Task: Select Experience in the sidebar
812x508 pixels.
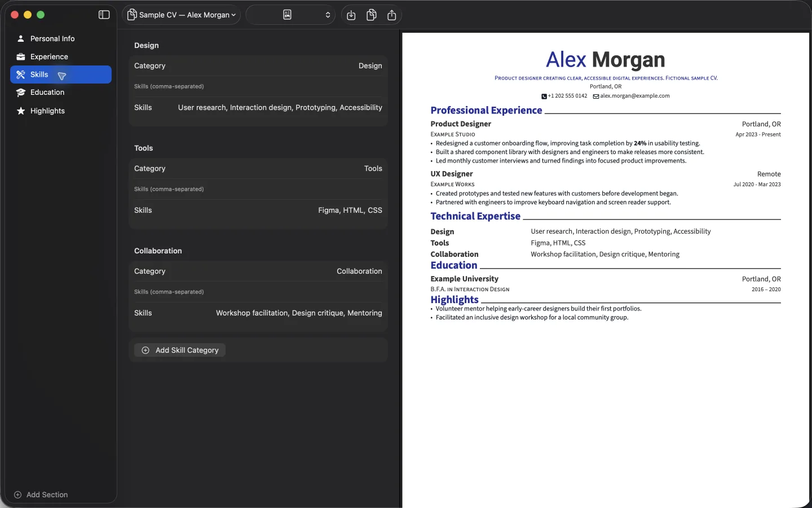Action: point(61,56)
